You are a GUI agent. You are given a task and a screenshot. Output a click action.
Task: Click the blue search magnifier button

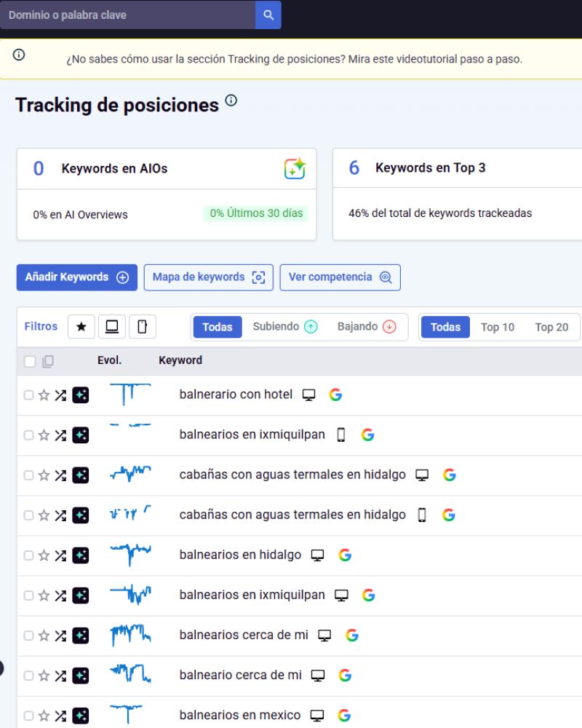tap(268, 15)
